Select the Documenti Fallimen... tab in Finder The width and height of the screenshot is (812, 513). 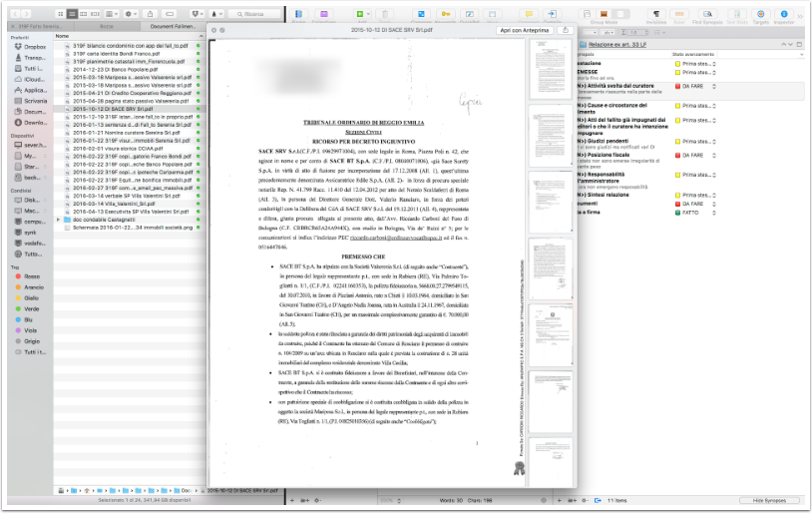coord(173,26)
